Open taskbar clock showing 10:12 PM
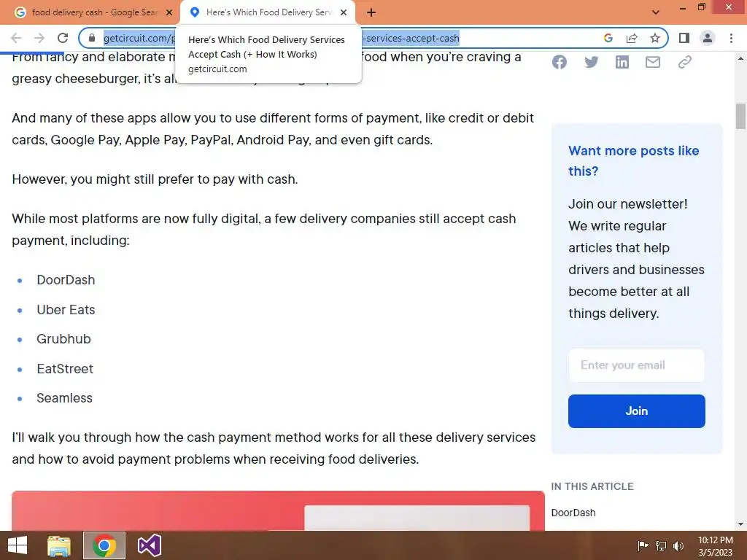The width and height of the screenshot is (747, 560). (x=715, y=546)
